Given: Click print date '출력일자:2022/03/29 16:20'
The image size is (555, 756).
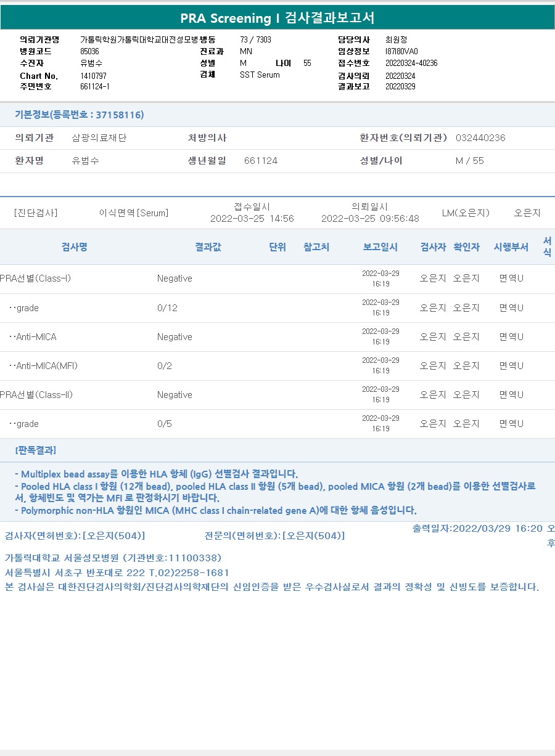Looking at the screenshot, I should [477, 528].
